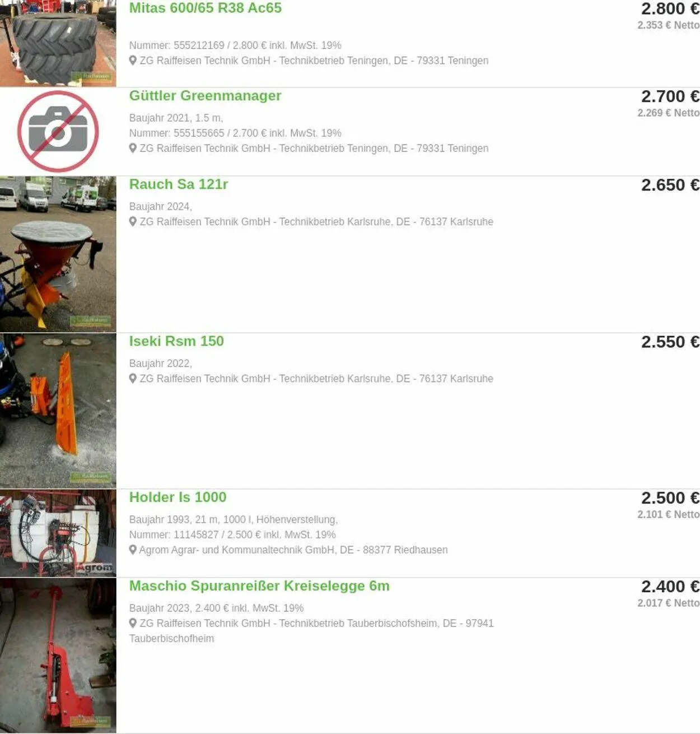
Task: Click the no-photo camera placeholder icon
Action: tap(58, 131)
